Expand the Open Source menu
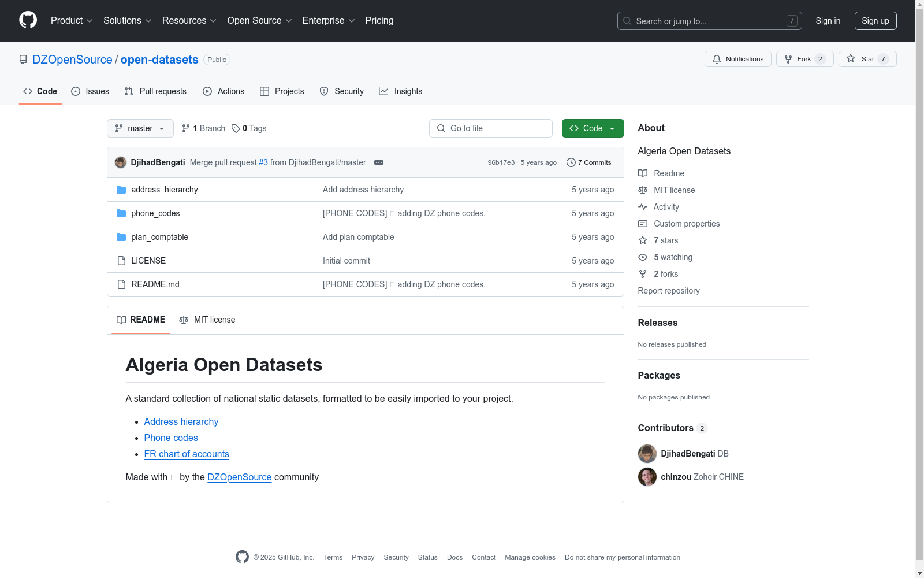This screenshot has height=578, width=924. (x=259, y=21)
